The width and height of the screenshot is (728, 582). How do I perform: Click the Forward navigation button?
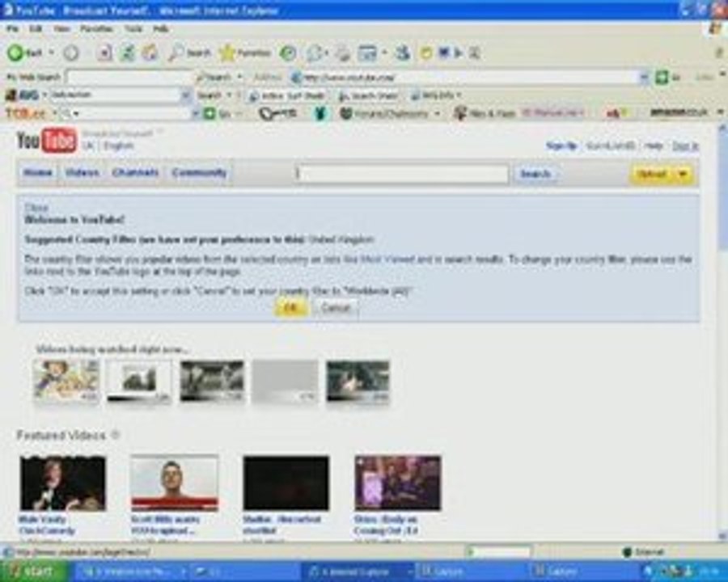[x=71, y=53]
